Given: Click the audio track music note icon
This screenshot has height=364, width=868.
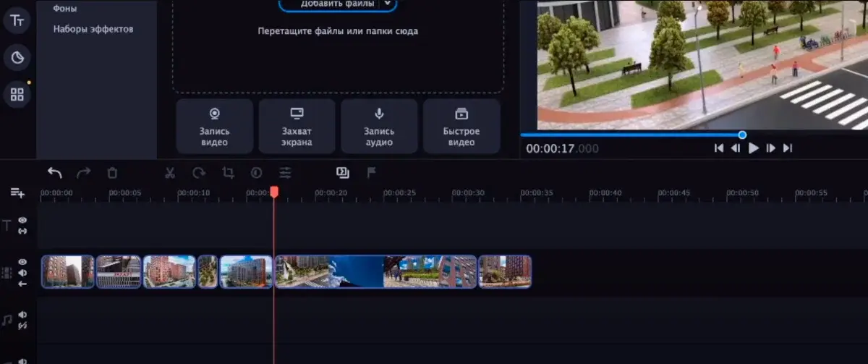Looking at the screenshot, I should point(7,319).
